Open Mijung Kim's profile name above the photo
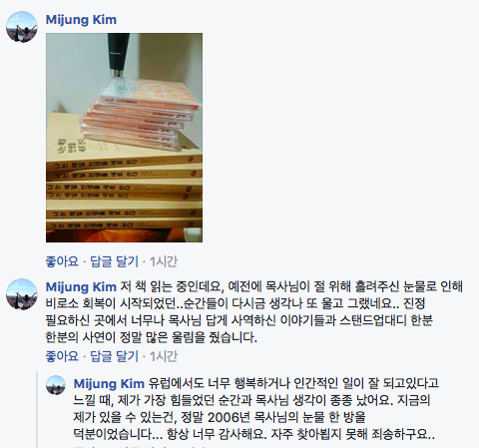 tap(81, 20)
